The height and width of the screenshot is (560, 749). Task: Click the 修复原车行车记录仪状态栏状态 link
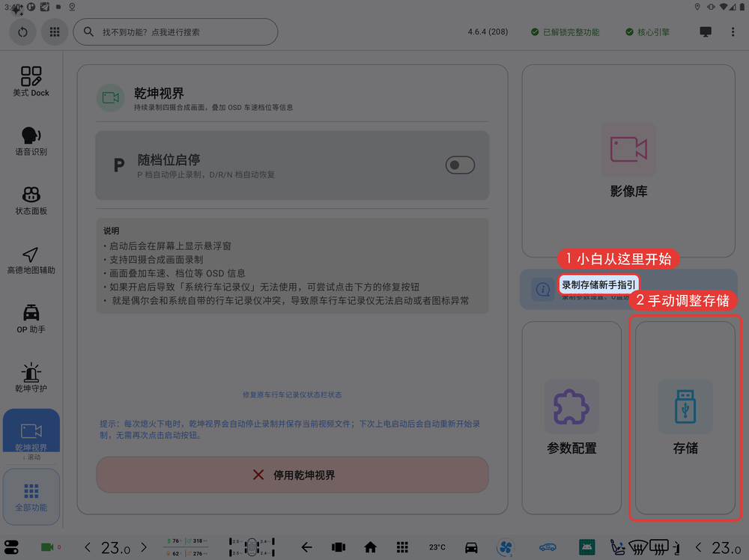(292, 395)
